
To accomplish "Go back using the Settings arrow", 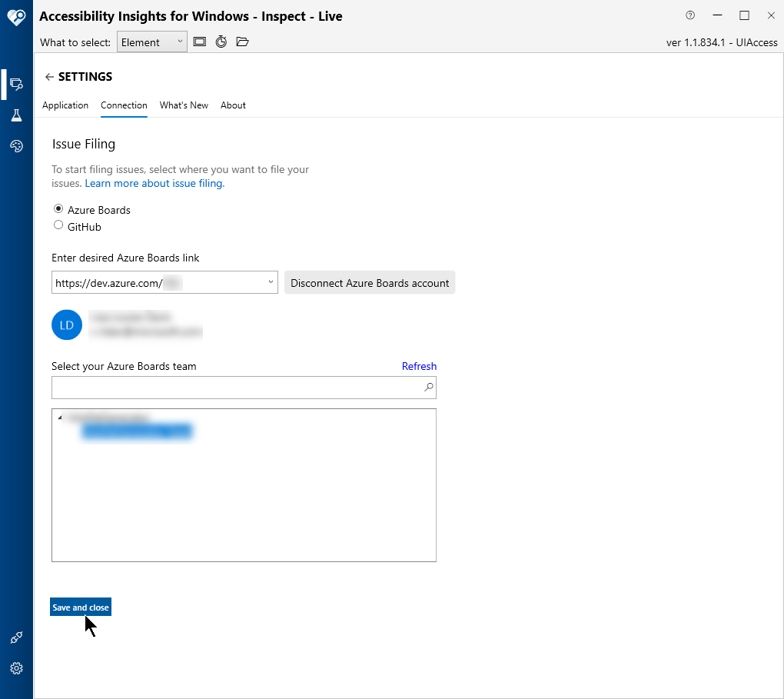I will point(49,77).
